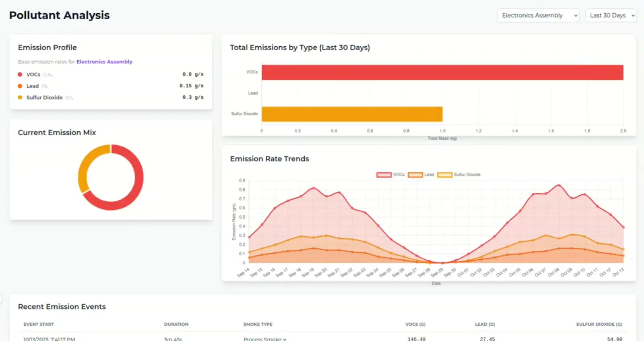Click the yellow Sulfur Dioxide emissions bar
This screenshot has height=341, width=644.
pos(352,114)
